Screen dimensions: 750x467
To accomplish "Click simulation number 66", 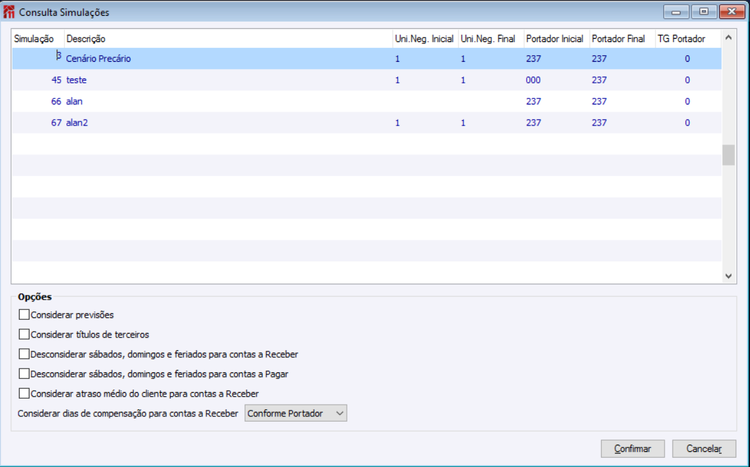I will [56, 101].
